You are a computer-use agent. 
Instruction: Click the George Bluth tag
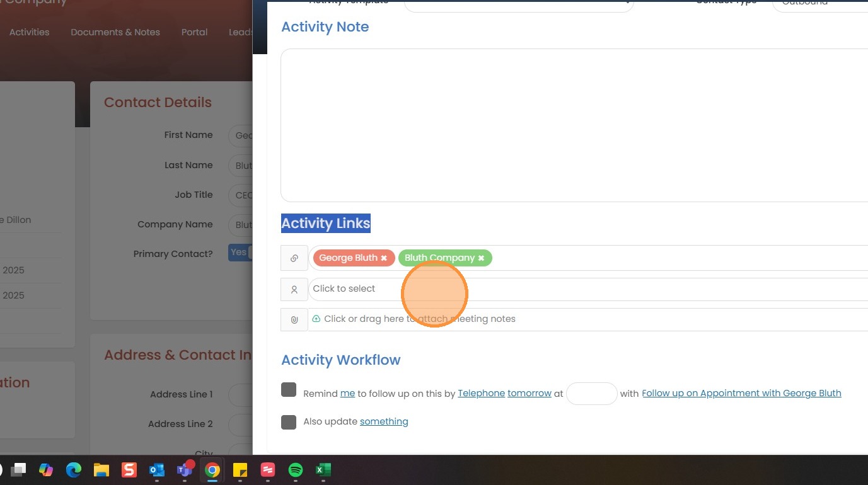(348, 258)
